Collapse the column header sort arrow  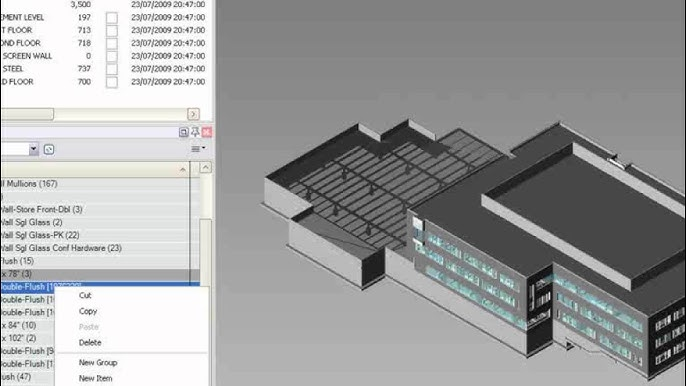pyautogui.click(x=183, y=170)
